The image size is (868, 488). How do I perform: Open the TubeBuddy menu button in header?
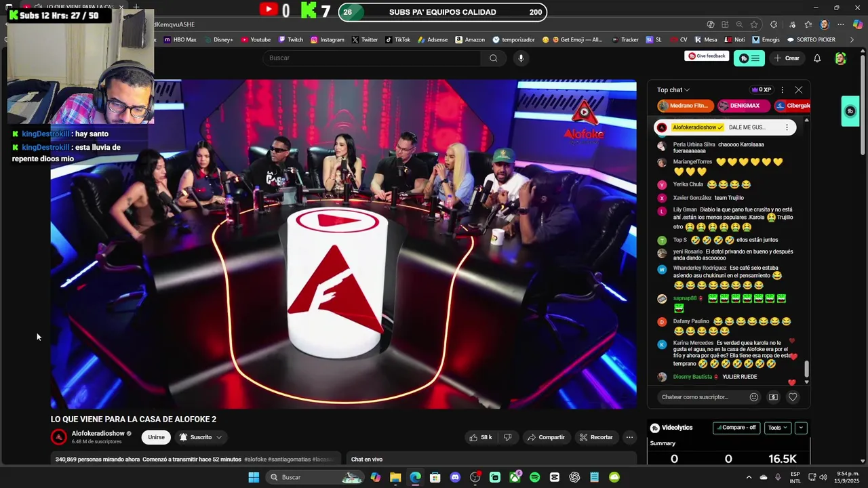tap(749, 58)
